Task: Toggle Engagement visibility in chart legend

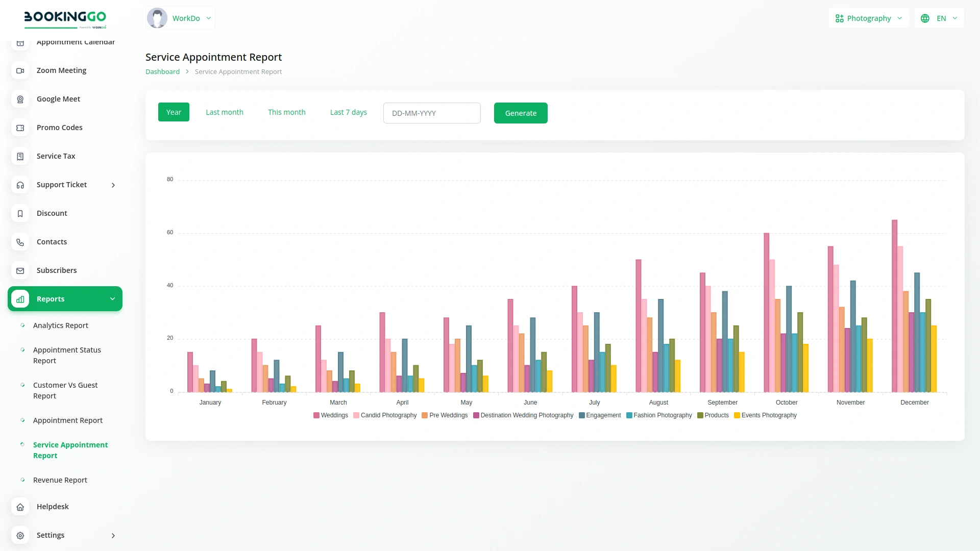Action: click(x=600, y=415)
